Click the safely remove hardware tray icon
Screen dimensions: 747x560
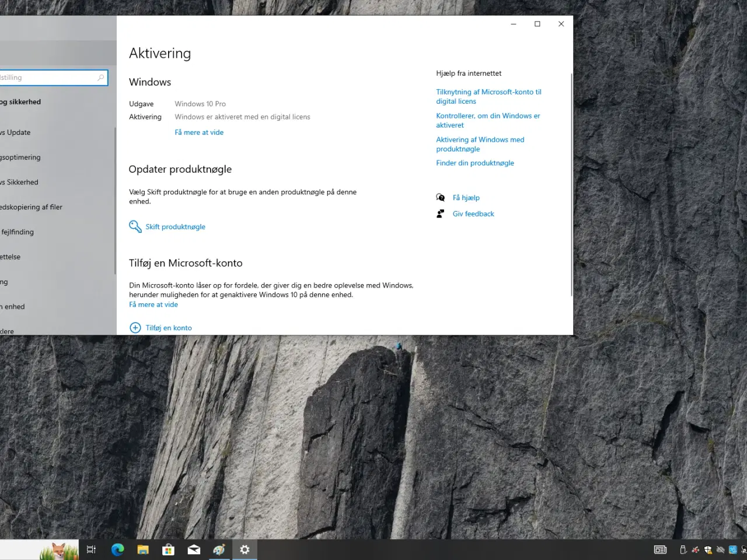(682, 549)
